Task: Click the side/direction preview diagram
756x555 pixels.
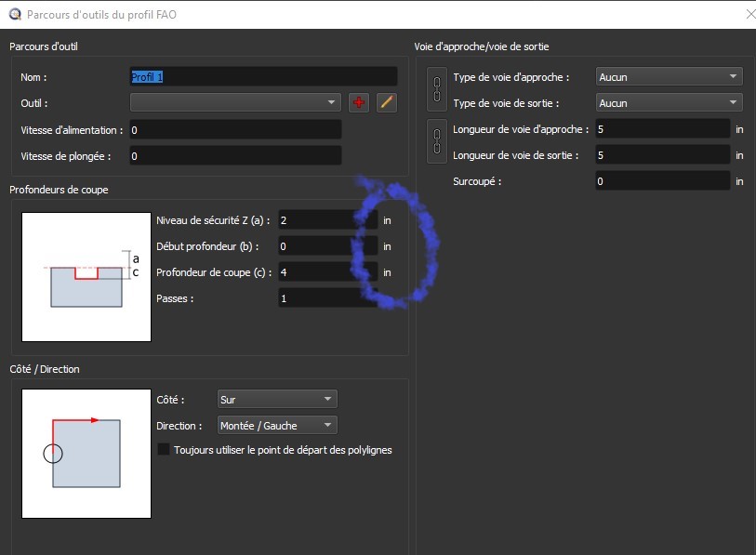Action: (86, 454)
